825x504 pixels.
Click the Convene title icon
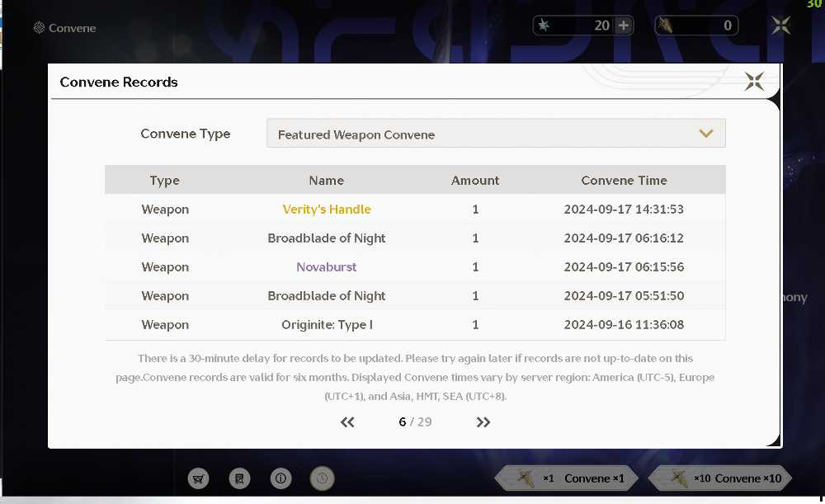coord(39,28)
